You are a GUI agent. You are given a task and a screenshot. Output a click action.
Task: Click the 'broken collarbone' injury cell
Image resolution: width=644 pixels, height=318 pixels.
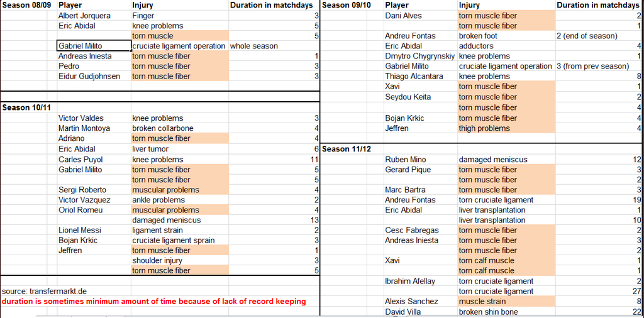coord(179,128)
